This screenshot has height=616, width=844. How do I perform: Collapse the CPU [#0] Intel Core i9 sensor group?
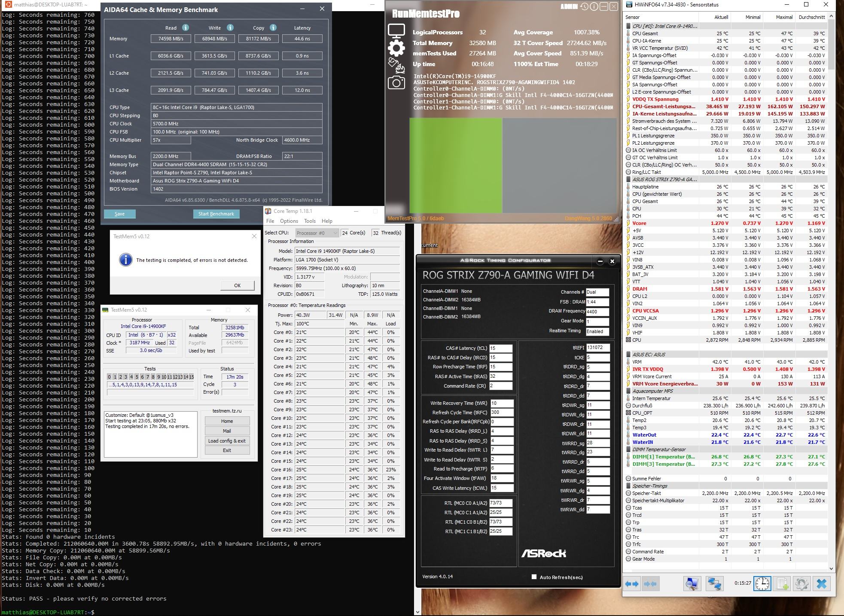tap(628, 26)
